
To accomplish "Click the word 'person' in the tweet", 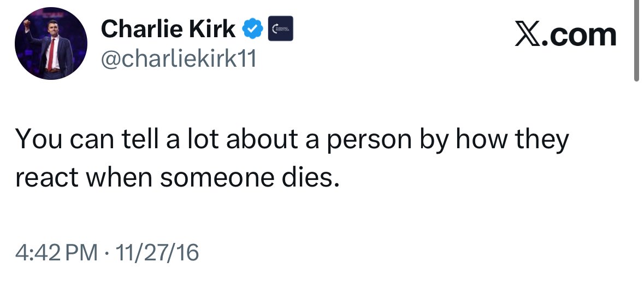I will (369, 142).
